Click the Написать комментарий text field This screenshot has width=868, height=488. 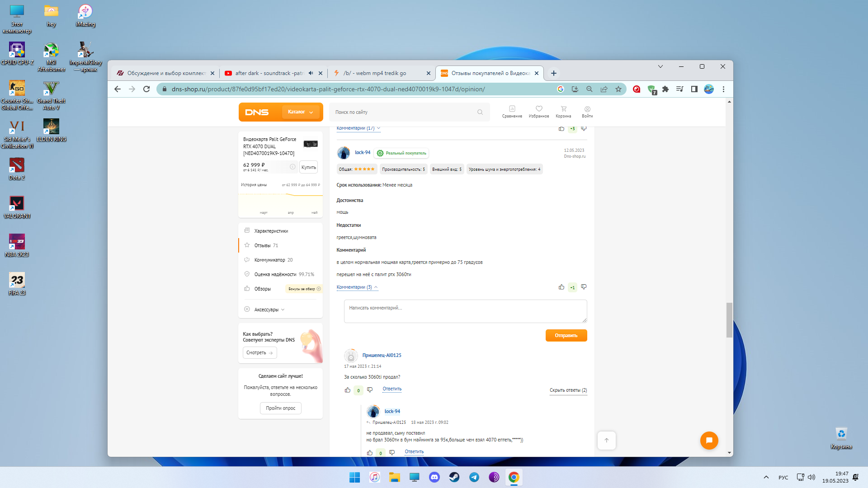(465, 311)
